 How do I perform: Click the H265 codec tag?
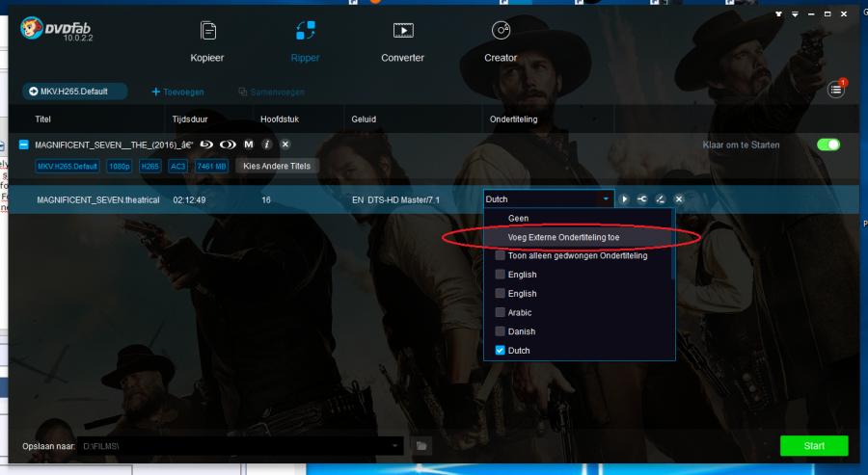pyautogui.click(x=150, y=166)
